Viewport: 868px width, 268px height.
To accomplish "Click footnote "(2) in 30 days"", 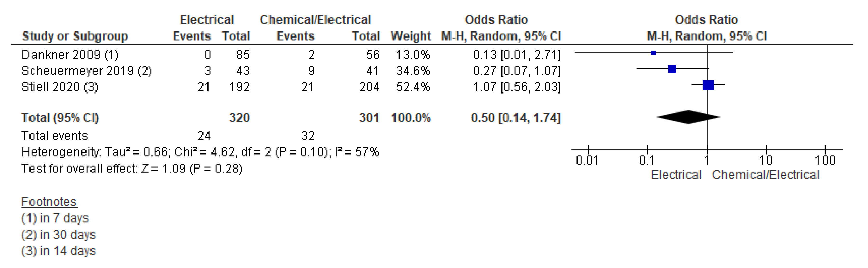I will pyautogui.click(x=59, y=234).
